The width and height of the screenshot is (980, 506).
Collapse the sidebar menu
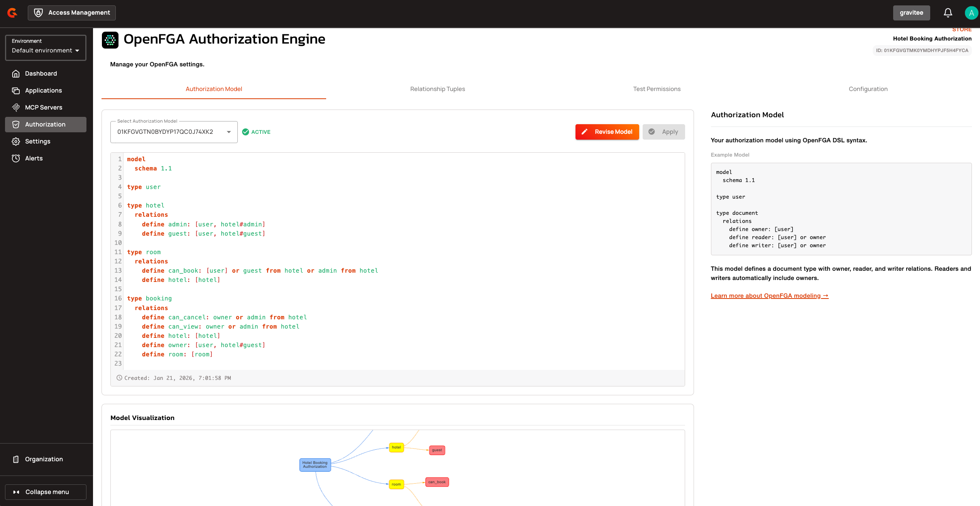coord(46,492)
